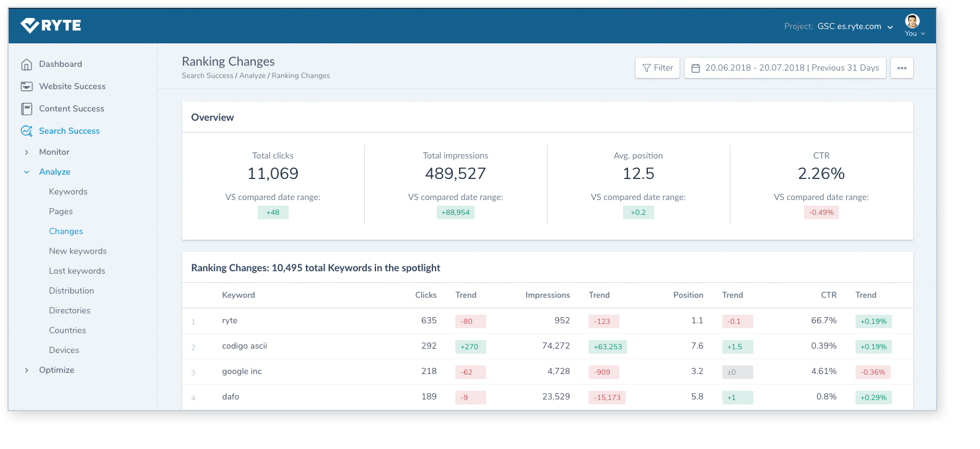Click the +88,954 impressions badge
Viewport: 980px width, 449px height.
tap(455, 212)
